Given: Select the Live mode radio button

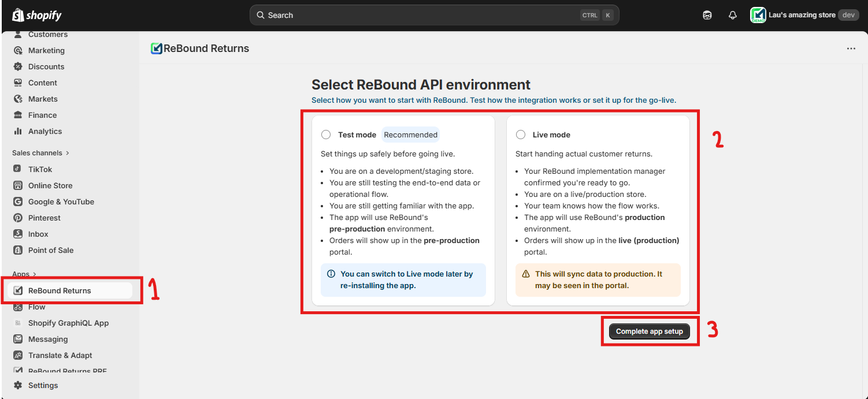Looking at the screenshot, I should pos(521,135).
